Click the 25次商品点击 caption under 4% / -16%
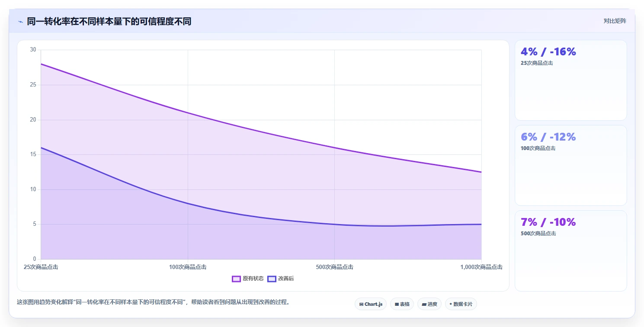This screenshot has height=327, width=644. pos(537,63)
